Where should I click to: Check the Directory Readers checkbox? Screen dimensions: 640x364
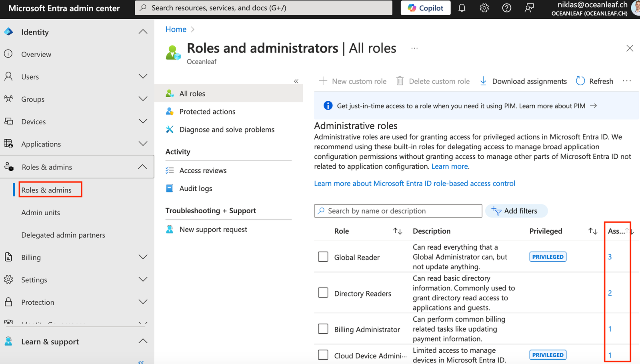323,292
